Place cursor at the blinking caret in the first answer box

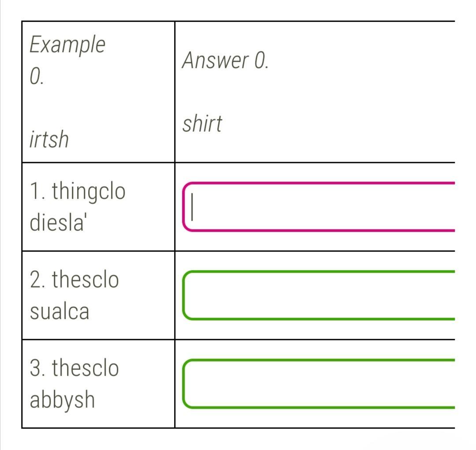[x=193, y=209]
